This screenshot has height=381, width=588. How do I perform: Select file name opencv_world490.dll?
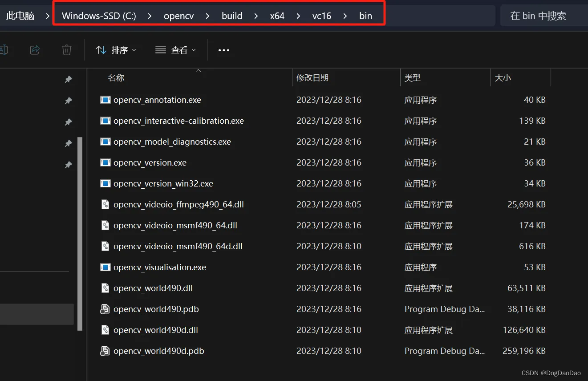point(153,288)
